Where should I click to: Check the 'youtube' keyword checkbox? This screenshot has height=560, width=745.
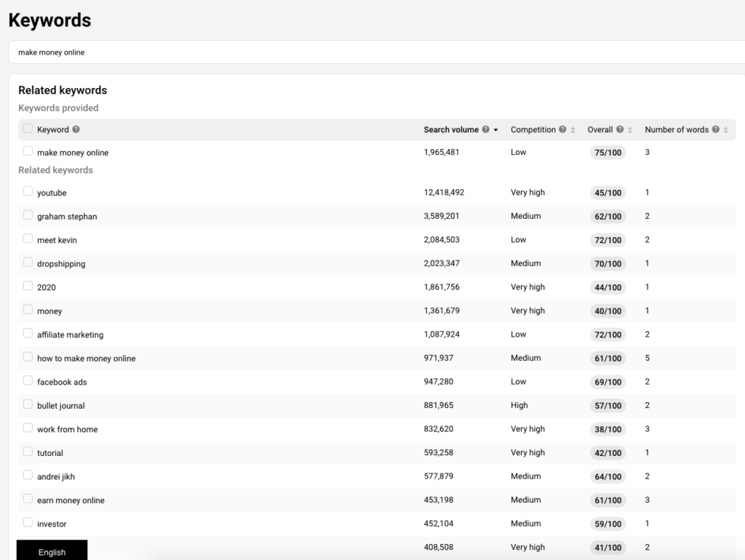28,191
